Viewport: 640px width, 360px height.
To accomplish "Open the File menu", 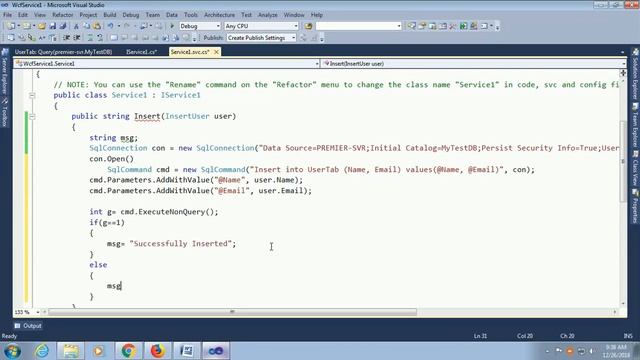I will click(7, 15).
